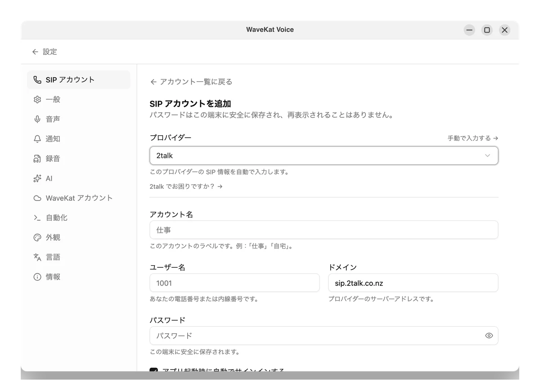Expand provider list via the chevron arrow
Image resolution: width=540 pixels, height=392 pixels.
pyautogui.click(x=487, y=156)
